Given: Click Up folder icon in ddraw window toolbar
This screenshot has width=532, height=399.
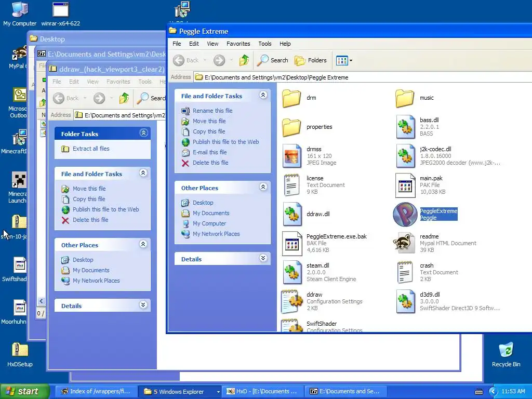Looking at the screenshot, I should pyautogui.click(x=124, y=98).
